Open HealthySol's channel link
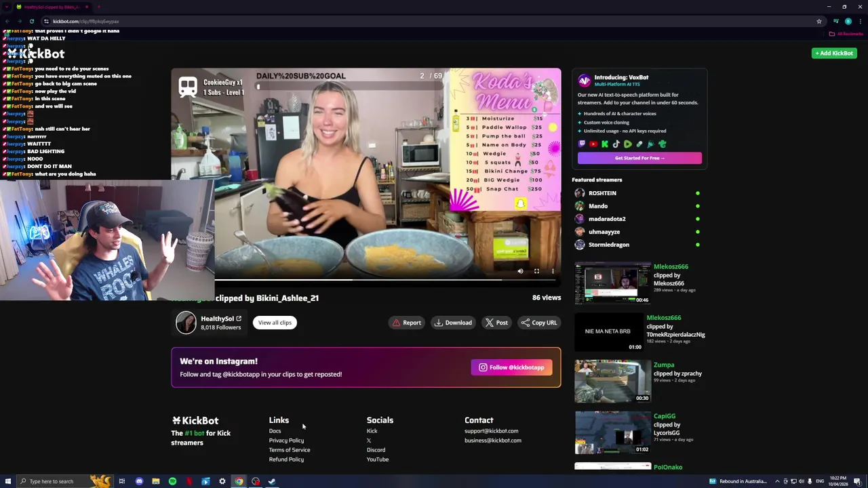 220,319
